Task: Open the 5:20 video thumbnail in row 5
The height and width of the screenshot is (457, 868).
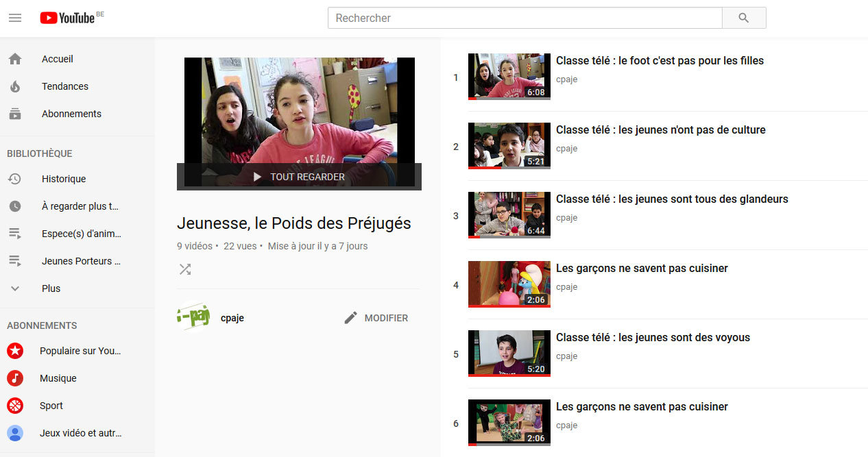Action: (509, 354)
